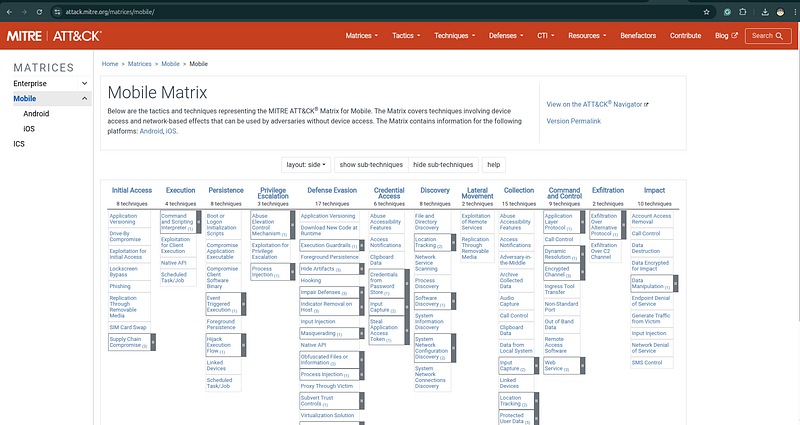
Task: Expand Data Manipulation sub-techniques handle
Action: 676,283
